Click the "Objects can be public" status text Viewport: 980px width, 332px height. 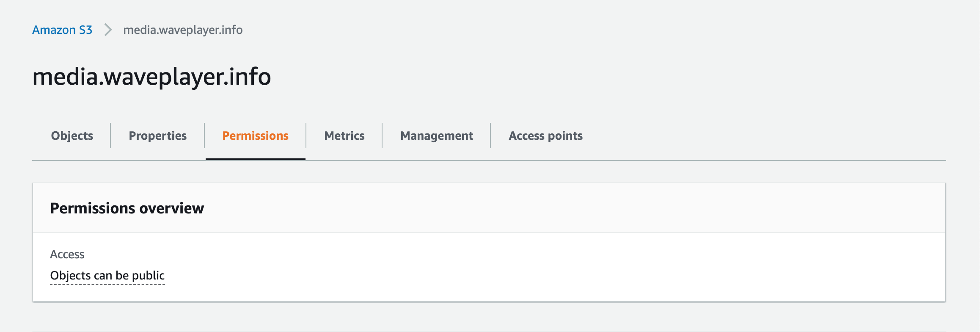[107, 275]
